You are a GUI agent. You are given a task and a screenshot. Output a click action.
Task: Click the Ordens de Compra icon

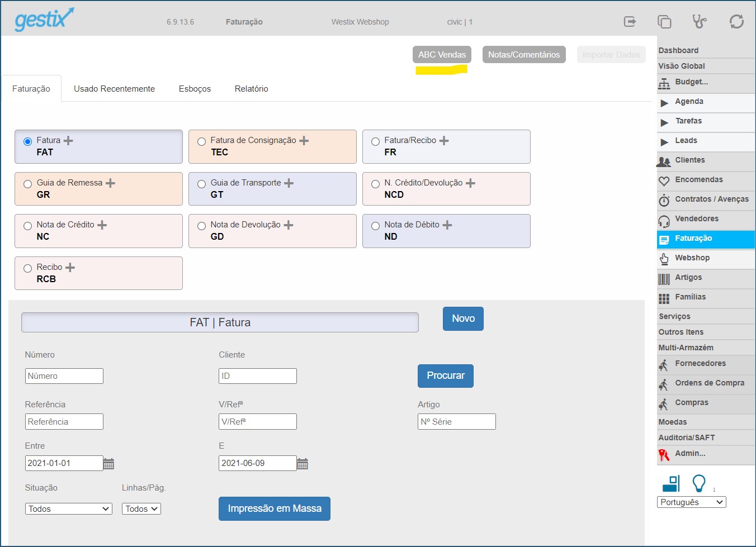click(x=664, y=385)
